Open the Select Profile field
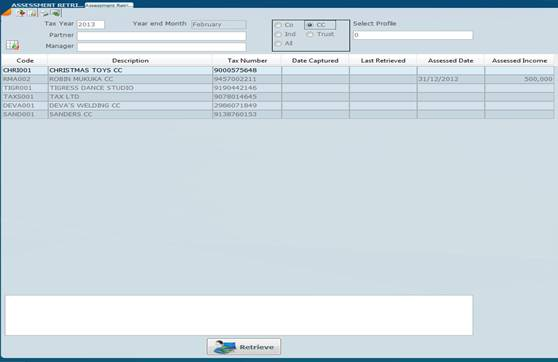558x362 pixels. [x=413, y=35]
